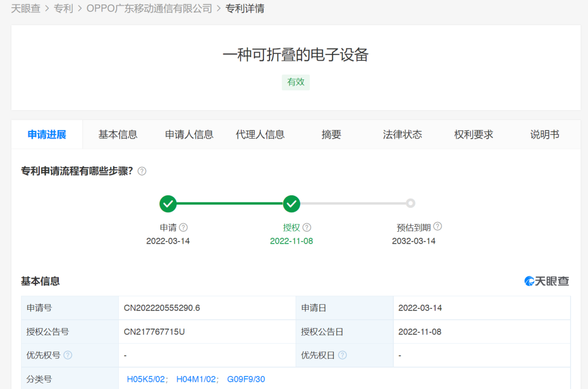Viewport: 588px width, 389px height.
Task: Open help icon beside 优先权号
Action: [x=68, y=355]
